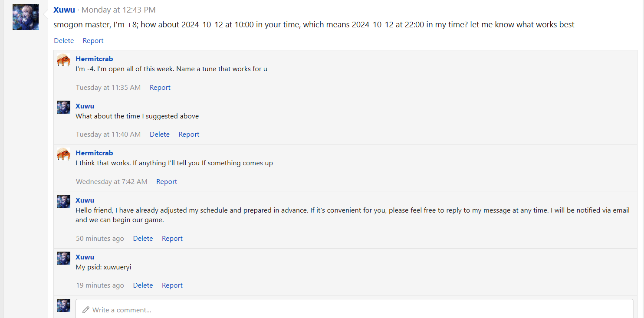Open Xuwu's profile from main post username
This screenshot has height=318, width=644.
point(64,10)
